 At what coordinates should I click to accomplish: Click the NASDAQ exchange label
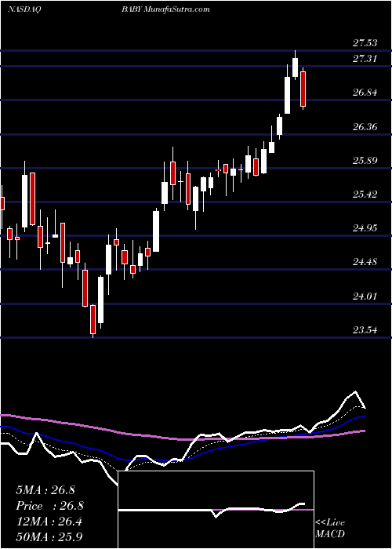coord(25,9)
